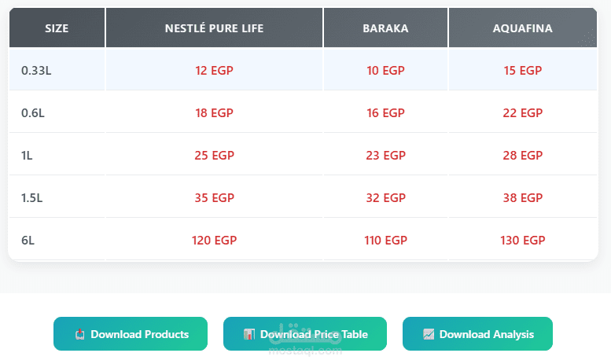Click Baraka 1L price 23 EGP
The image size is (611, 364).
coord(385,155)
